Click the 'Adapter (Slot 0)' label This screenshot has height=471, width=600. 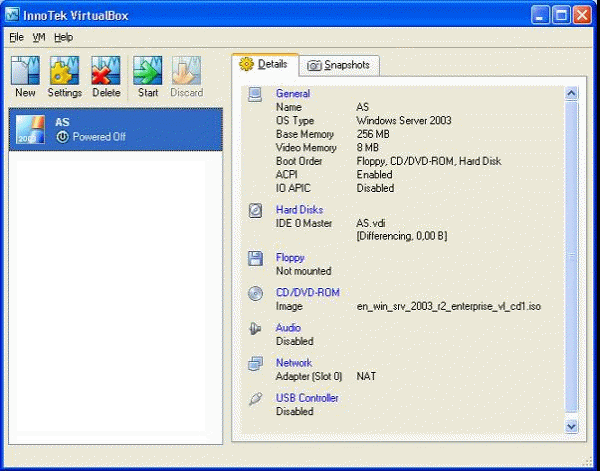pyautogui.click(x=309, y=376)
